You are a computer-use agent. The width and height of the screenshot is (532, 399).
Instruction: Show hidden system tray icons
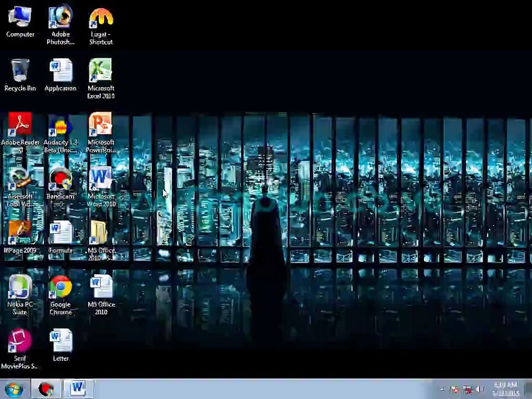[x=442, y=389]
